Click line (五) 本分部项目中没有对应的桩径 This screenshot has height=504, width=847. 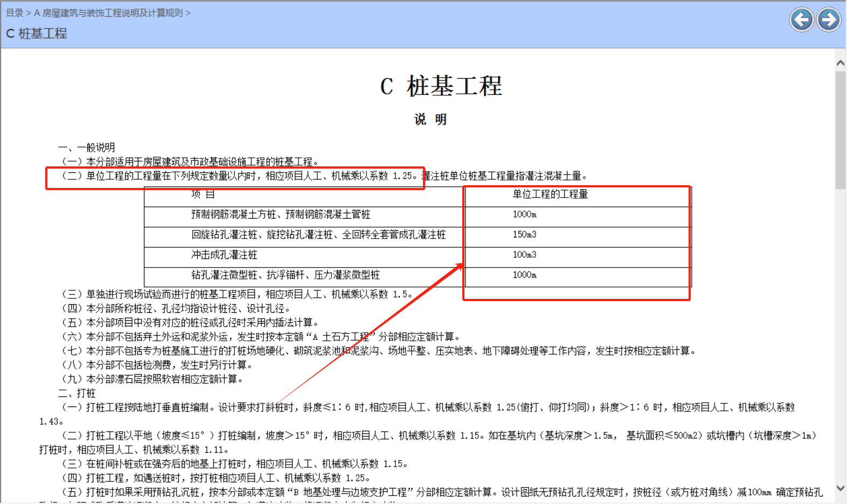coord(190,323)
